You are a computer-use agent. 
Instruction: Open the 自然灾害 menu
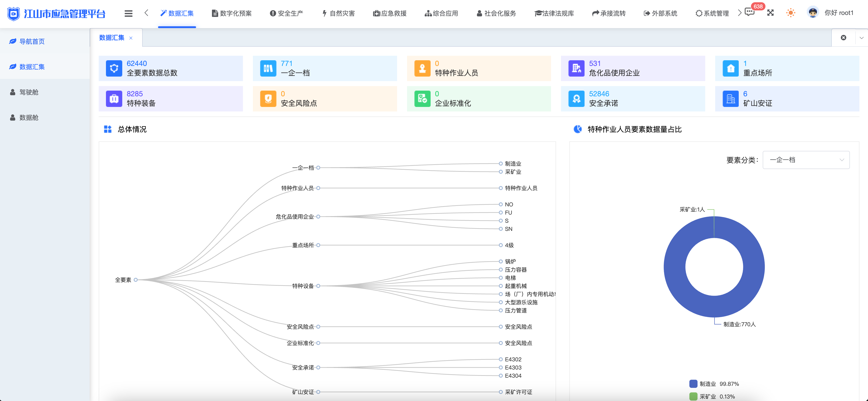tap(338, 14)
